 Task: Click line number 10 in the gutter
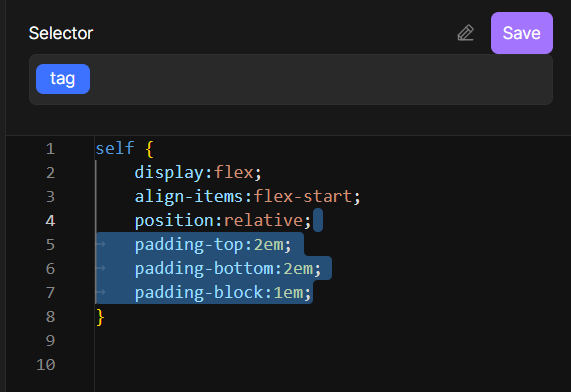coord(46,364)
